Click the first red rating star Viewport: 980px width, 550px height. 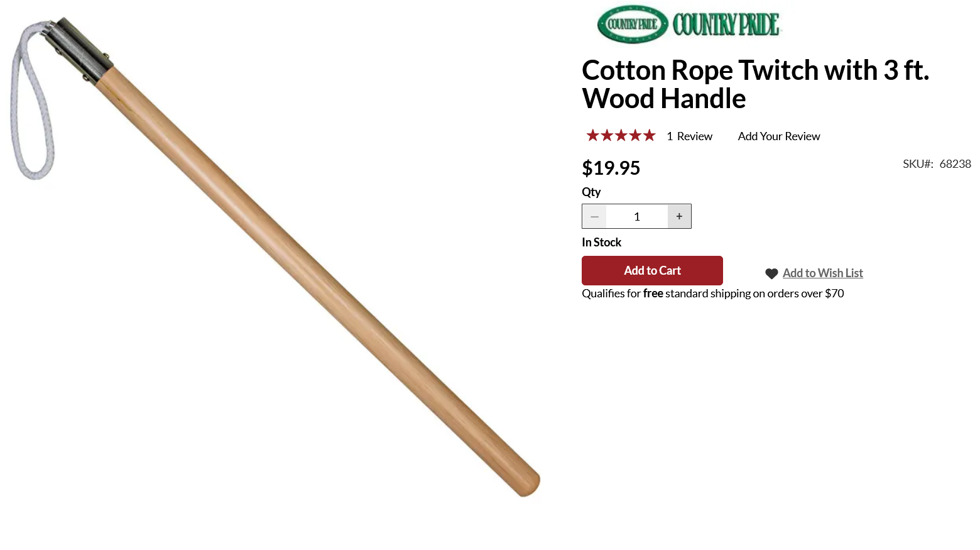[x=592, y=136]
